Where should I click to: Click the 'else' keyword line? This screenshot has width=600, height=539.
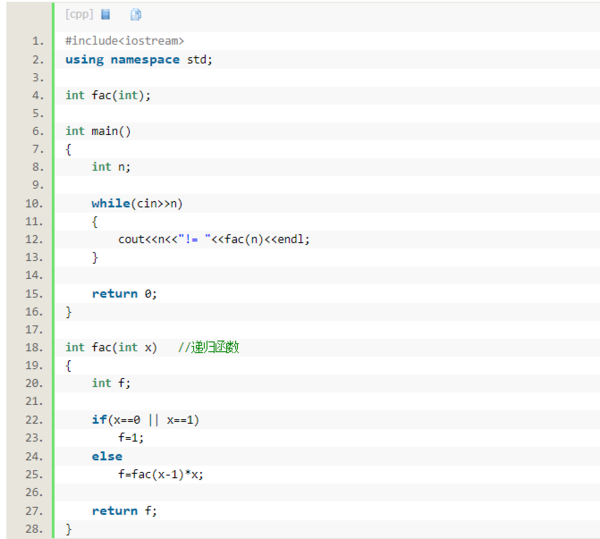107,456
